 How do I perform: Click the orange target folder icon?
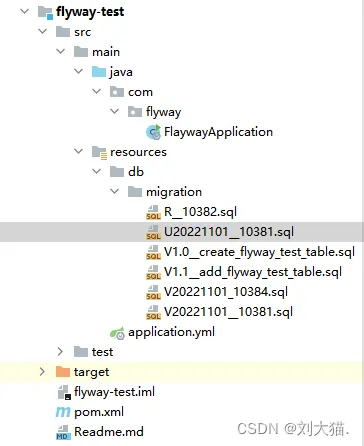pyautogui.click(x=63, y=372)
